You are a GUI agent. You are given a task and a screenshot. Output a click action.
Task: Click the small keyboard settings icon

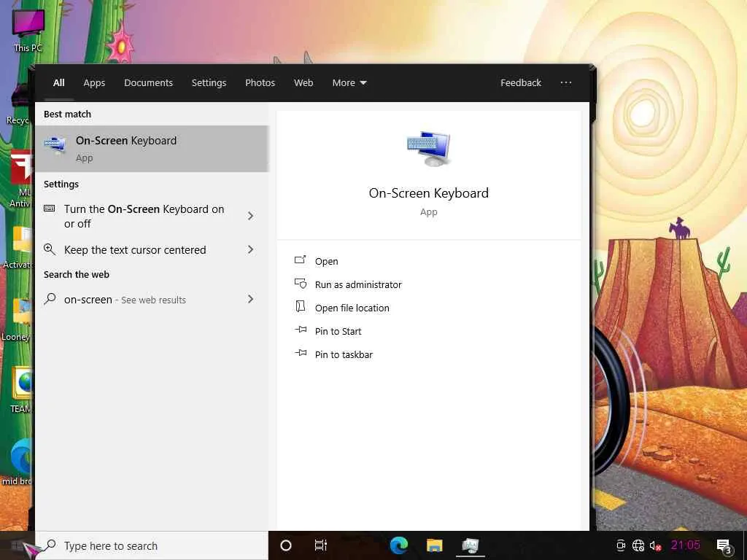[x=50, y=209]
